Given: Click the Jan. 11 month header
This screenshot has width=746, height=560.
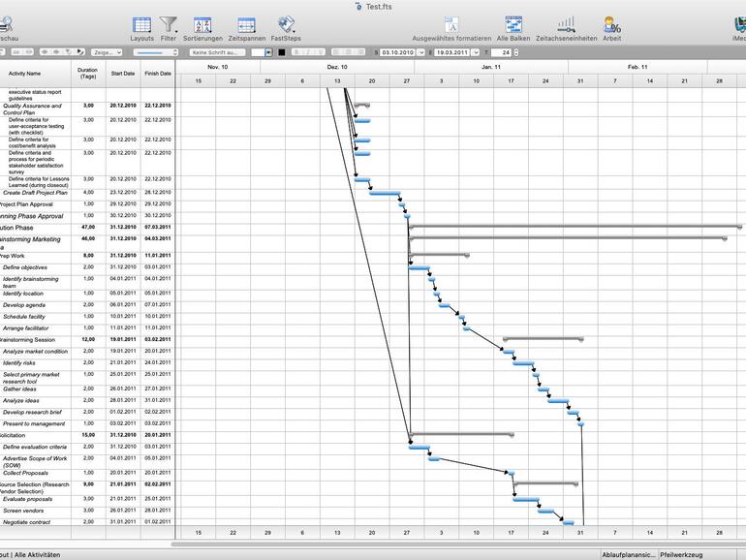Looking at the screenshot, I should pyautogui.click(x=491, y=67).
